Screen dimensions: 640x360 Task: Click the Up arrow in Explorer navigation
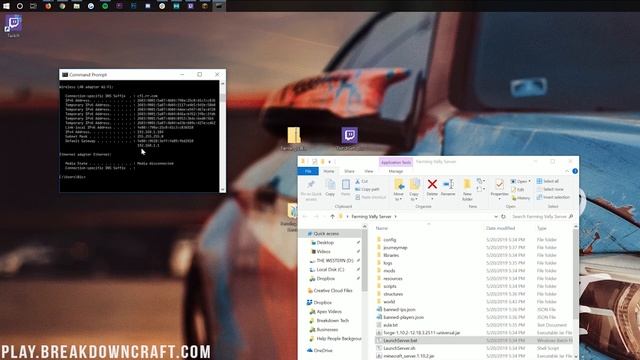[x=332, y=216]
